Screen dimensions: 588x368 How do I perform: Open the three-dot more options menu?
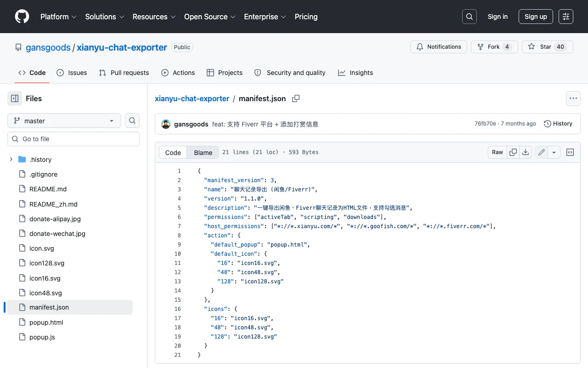pyautogui.click(x=573, y=98)
